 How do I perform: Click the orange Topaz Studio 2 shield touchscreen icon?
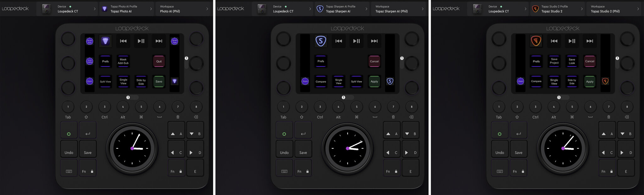536,41
